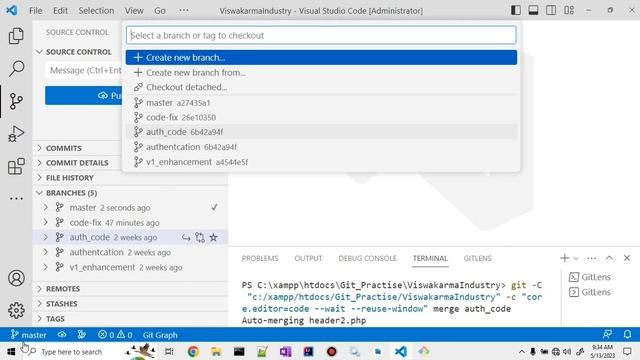Expand master branch in Branches tree
This screenshot has width=640, height=360.
pos(46,207)
